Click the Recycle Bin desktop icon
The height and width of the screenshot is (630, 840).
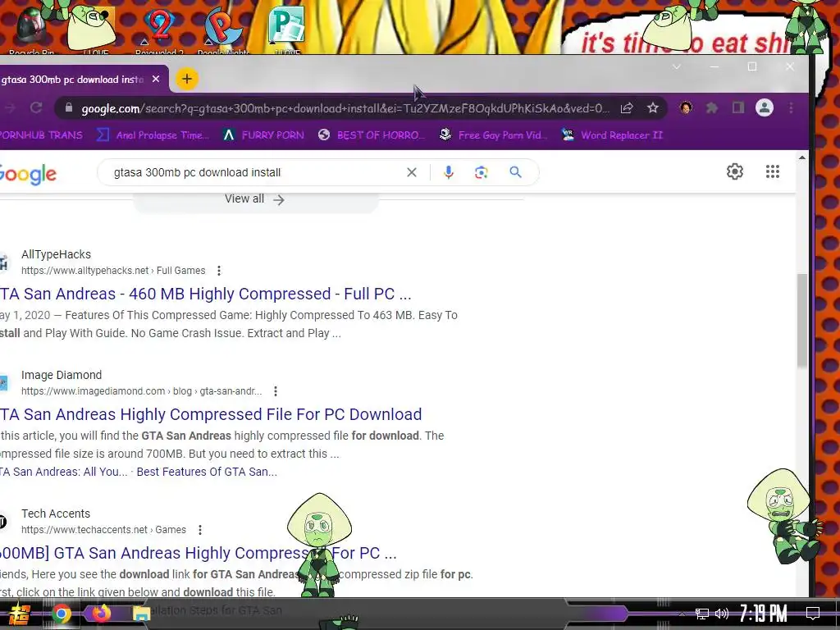[x=32, y=31]
